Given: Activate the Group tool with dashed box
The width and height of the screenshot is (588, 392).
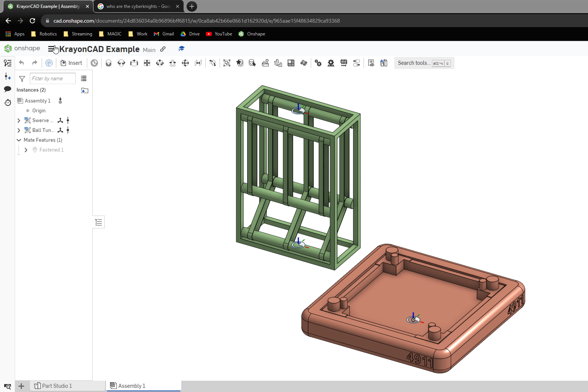Looking at the screenshot, I should tap(227, 63).
